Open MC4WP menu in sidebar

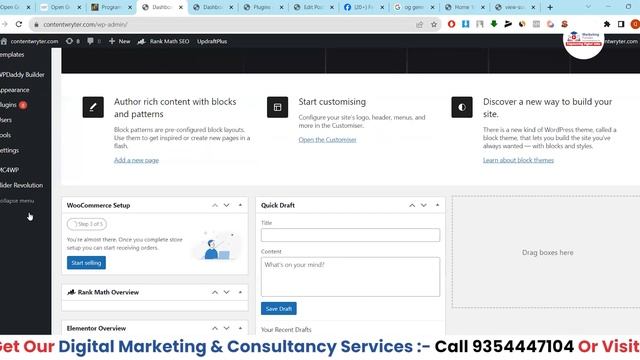pyautogui.click(x=9, y=170)
